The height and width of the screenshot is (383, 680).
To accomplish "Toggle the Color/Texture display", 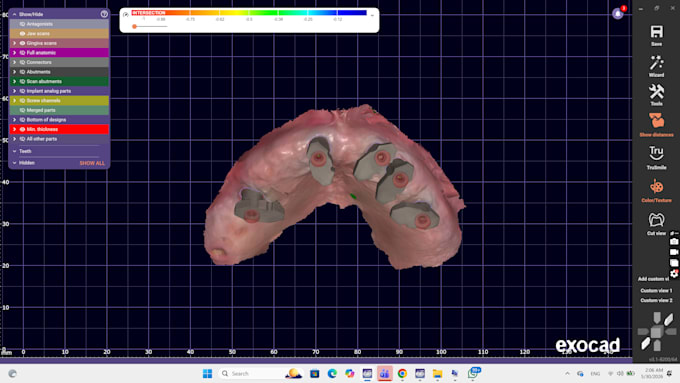I will pyautogui.click(x=656, y=191).
